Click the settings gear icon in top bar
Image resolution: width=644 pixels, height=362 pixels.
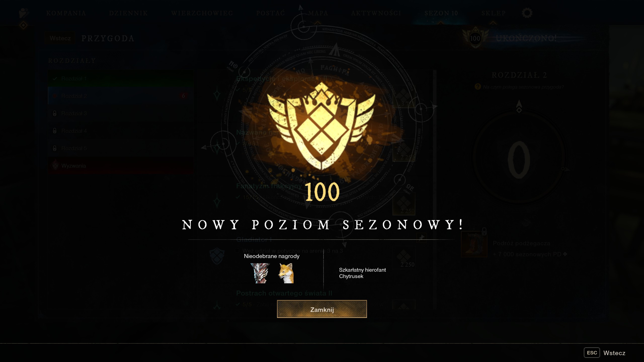point(527,13)
